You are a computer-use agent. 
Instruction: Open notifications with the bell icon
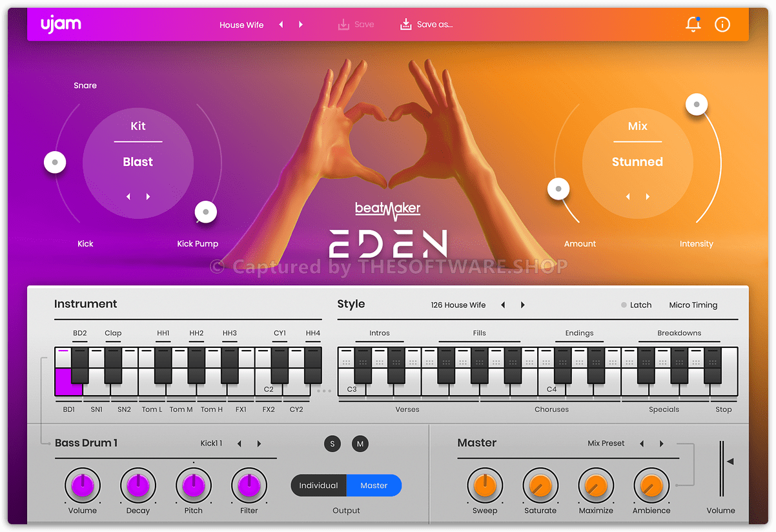tap(693, 24)
